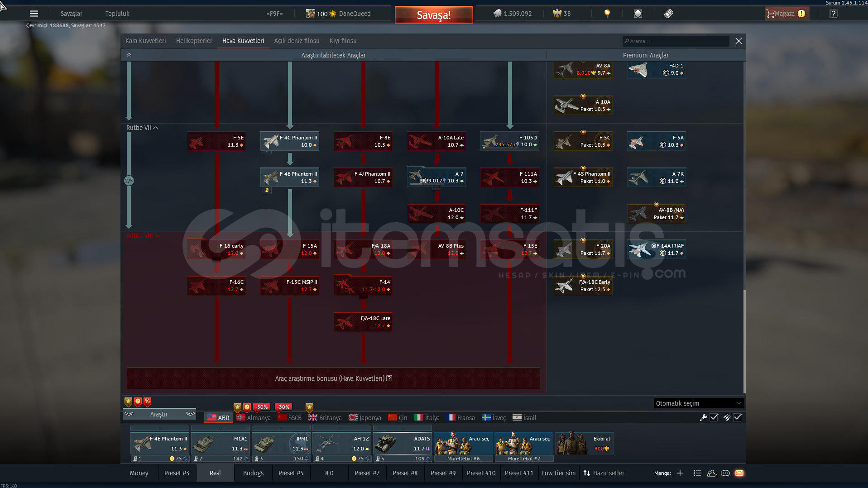Switch to Kara Kuvvetleri tab
868x488 pixels.
coord(146,41)
